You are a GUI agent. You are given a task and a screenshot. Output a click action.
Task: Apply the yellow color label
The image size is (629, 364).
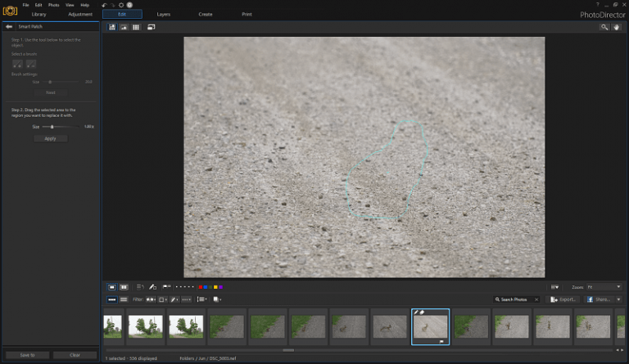point(215,287)
